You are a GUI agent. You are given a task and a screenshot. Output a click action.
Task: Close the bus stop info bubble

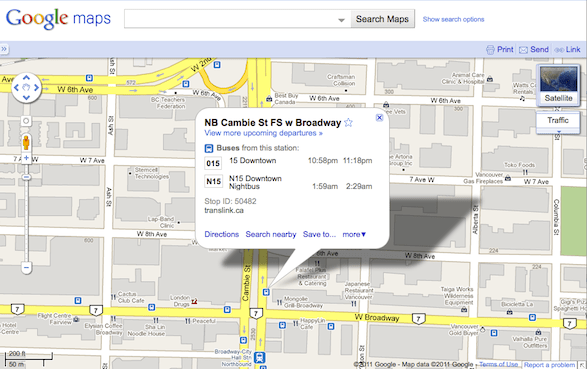click(x=379, y=118)
